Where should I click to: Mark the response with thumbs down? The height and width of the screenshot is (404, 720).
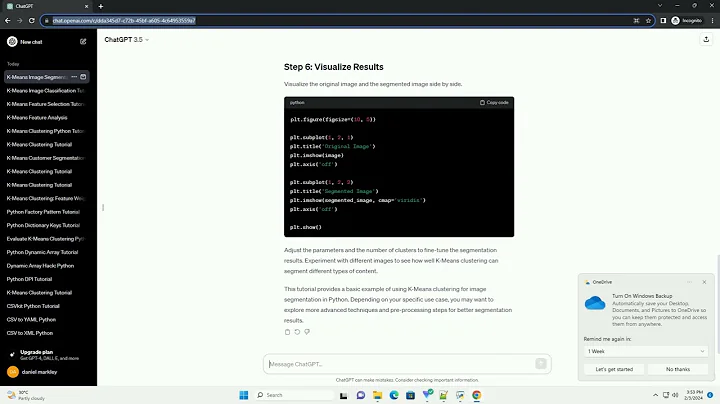click(x=307, y=332)
